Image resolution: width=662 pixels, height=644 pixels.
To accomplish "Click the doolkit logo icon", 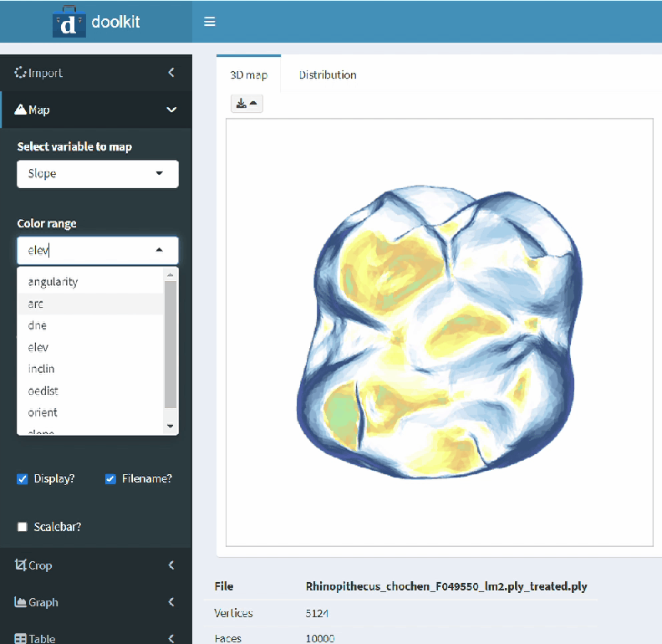I will tap(69, 22).
